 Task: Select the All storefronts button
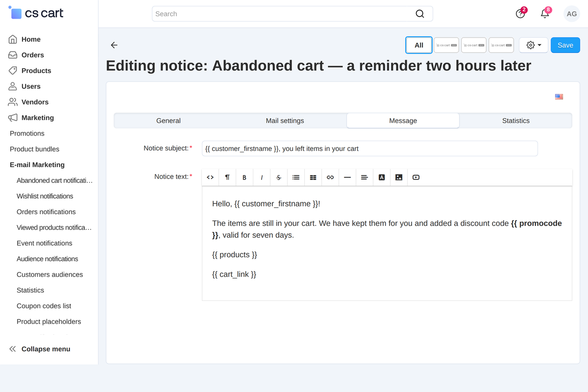419,45
